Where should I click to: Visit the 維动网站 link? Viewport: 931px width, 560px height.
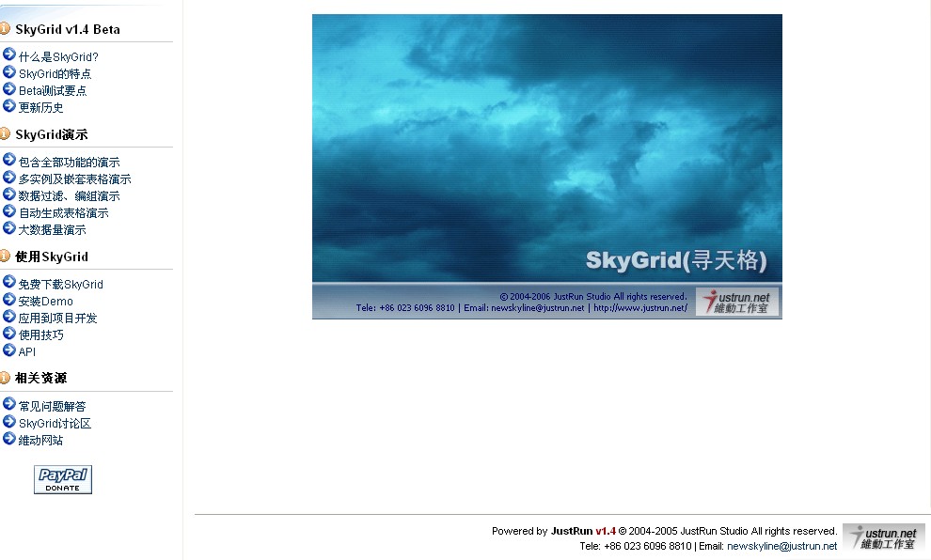click(x=41, y=440)
